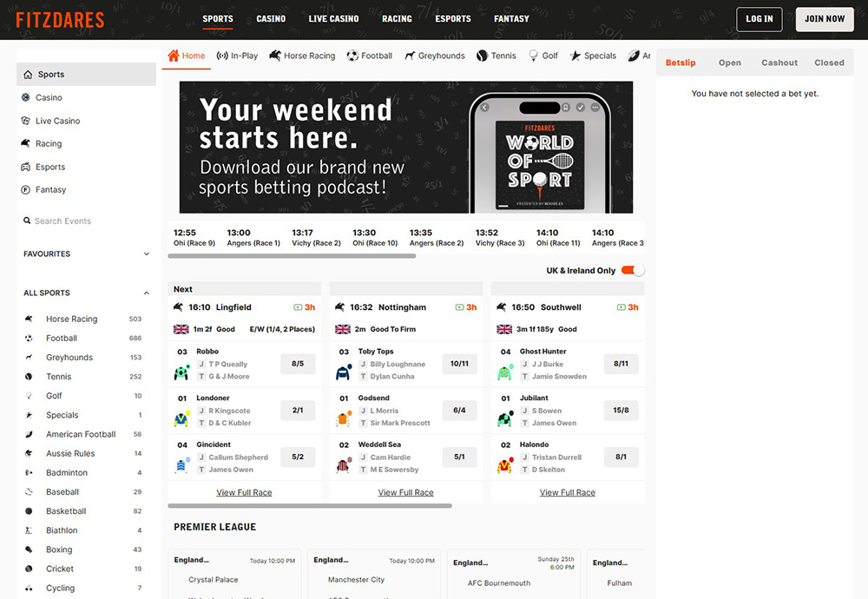Click the Horse Racing icon in top sub-navigation
This screenshot has width=868, height=599.
275,56
